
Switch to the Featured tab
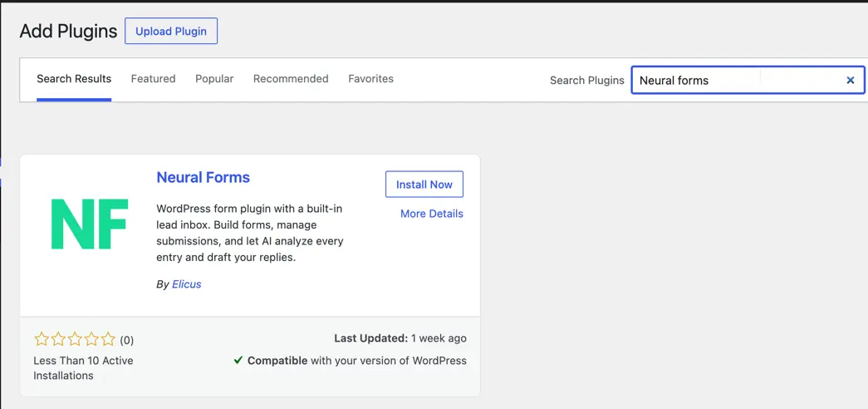pyautogui.click(x=154, y=79)
